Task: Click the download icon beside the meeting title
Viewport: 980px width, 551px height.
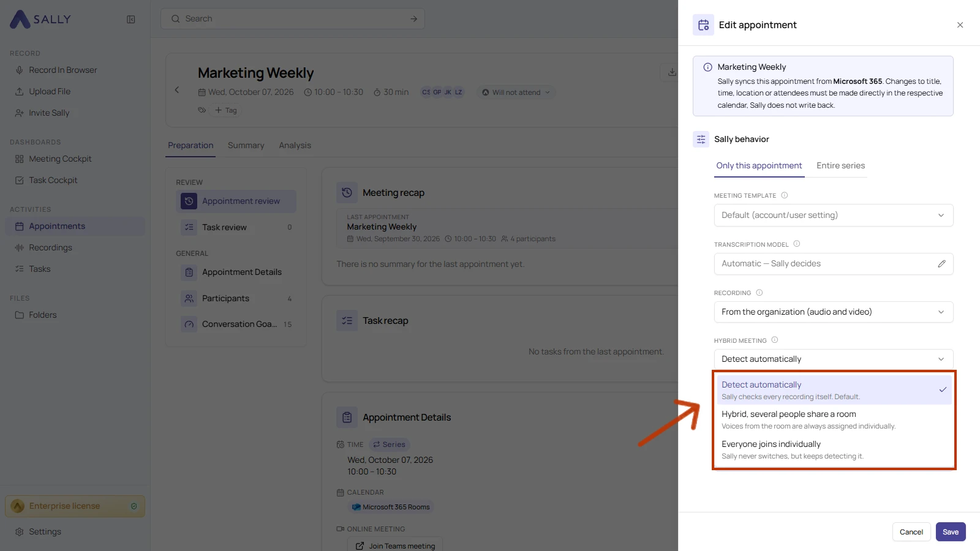Action: click(x=672, y=72)
